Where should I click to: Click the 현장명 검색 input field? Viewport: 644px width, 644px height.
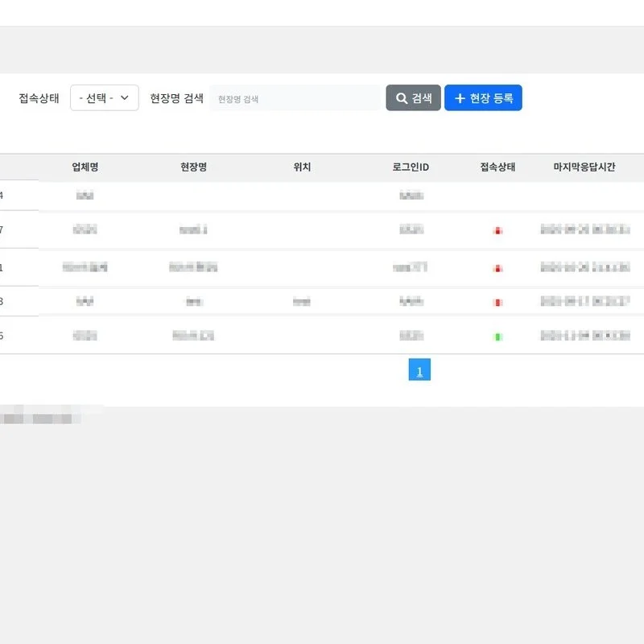click(x=295, y=98)
